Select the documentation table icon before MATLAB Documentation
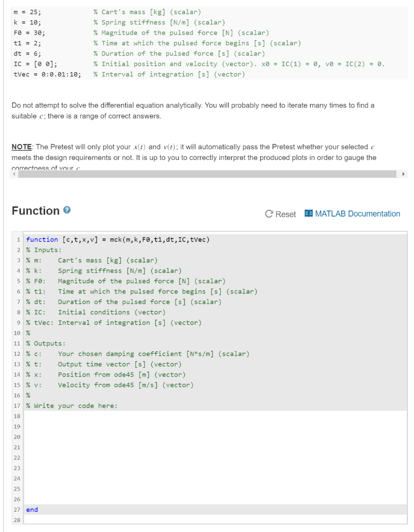This screenshot has height=532, width=414. [x=308, y=214]
